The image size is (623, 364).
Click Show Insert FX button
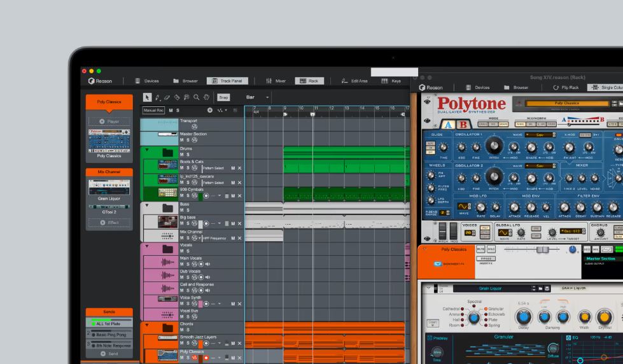click(437, 264)
